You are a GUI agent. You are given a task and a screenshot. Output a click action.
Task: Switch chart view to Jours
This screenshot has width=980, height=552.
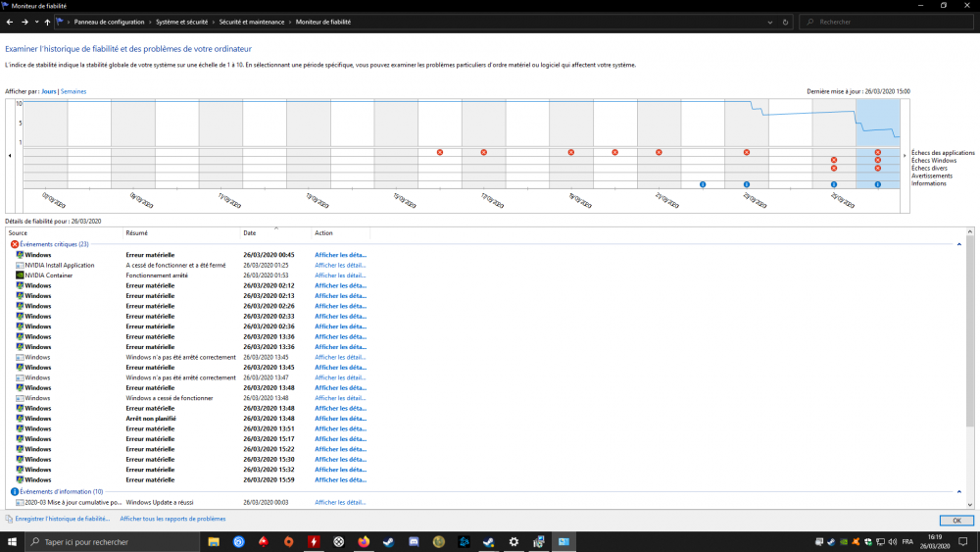click(x=48, y=91)
